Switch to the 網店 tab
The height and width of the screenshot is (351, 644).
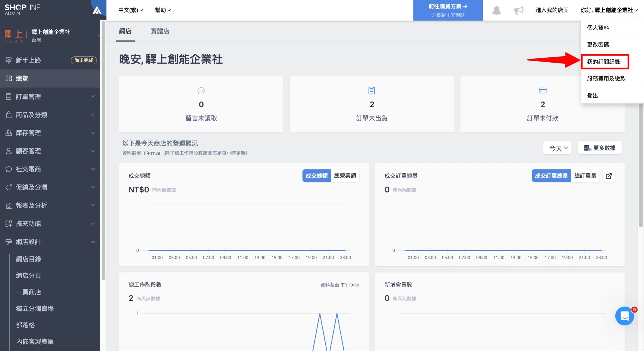point(125,31)
